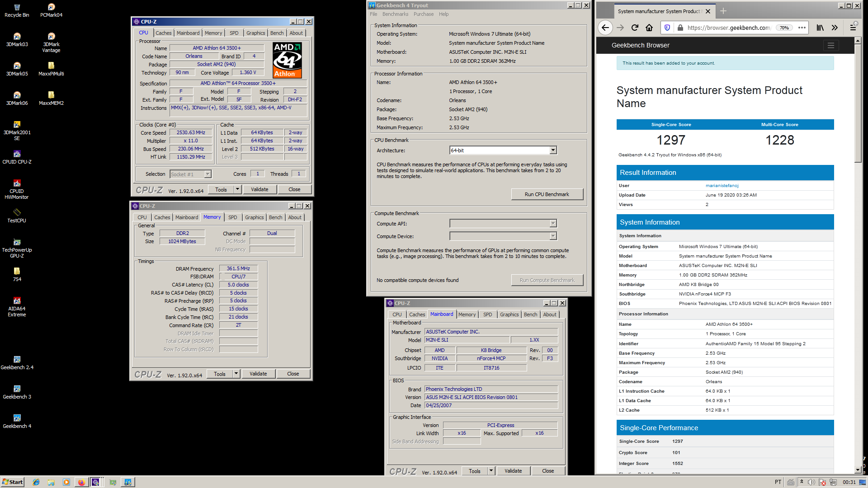Select the MaxxPiMulti desktop icon
Image resolution: width=868 pixels, height=488 pixels.
(x=51, y=69)
